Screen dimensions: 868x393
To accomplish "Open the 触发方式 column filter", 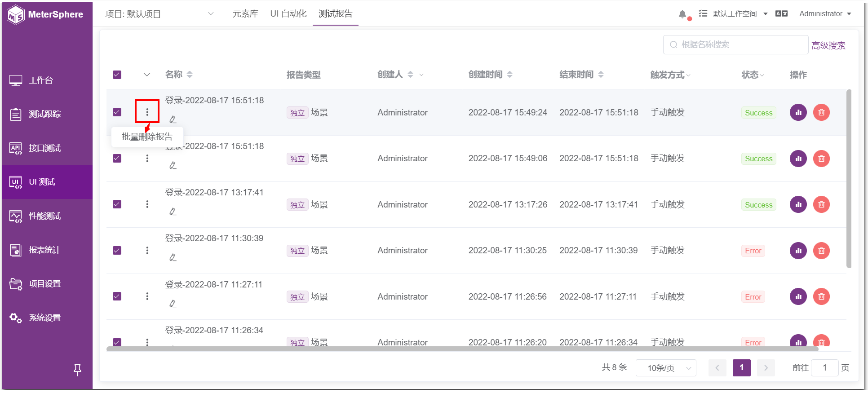I will click(x=688, y=75).
